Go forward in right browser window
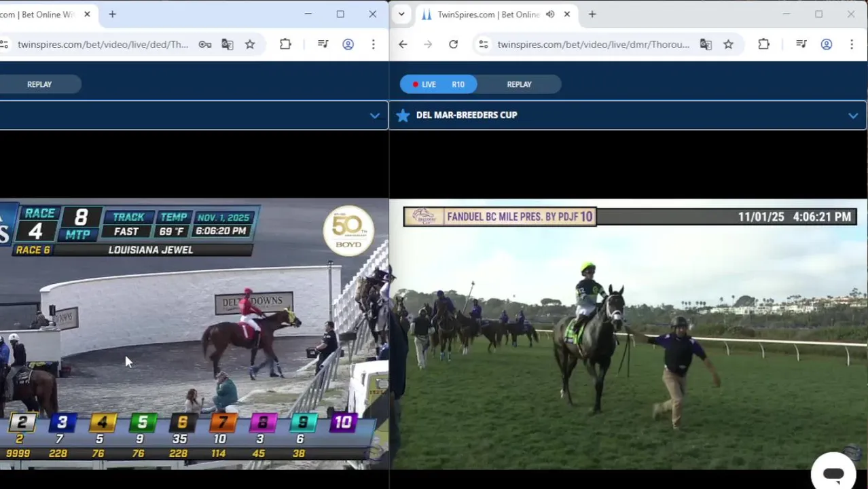The height and width of the screenshot is (489, 868). 428,44
